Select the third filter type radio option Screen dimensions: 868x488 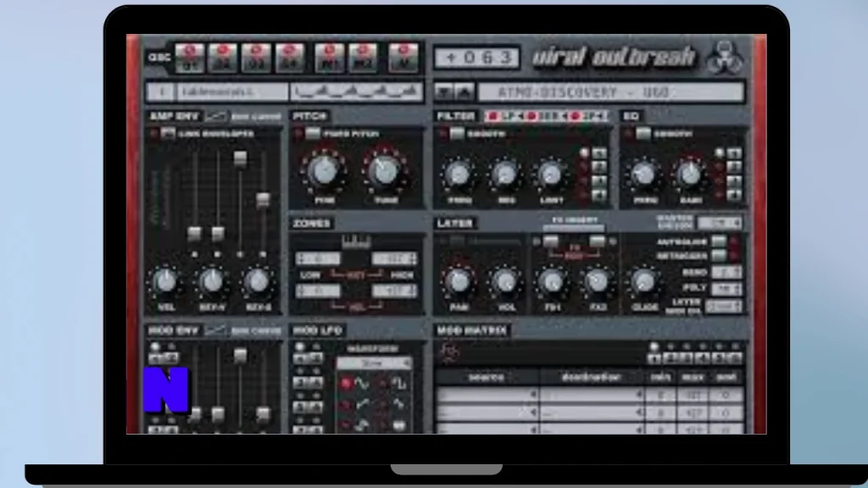coord(575,116)
